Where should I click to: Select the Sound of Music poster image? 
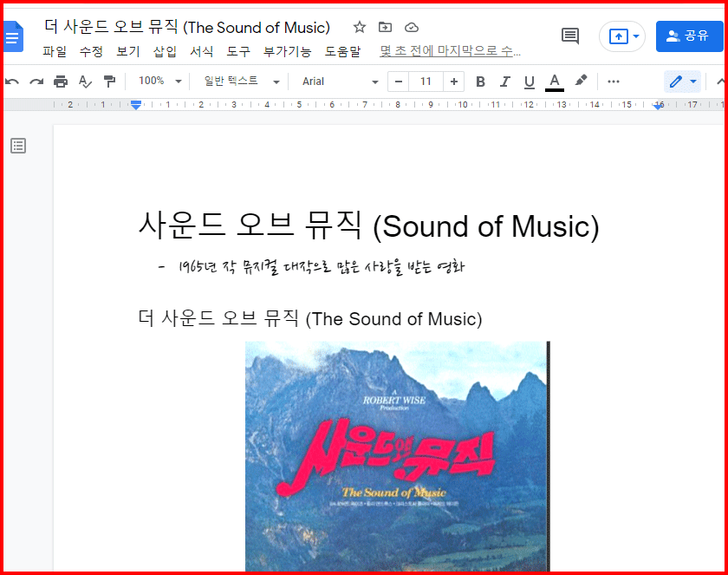pyautogui.click(x=398, y=456)
